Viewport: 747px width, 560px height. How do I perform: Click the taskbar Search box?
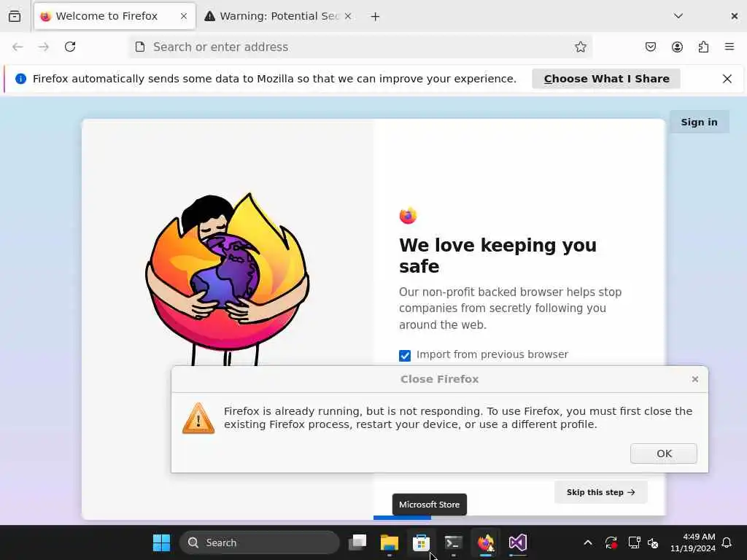pyautogui.click(x=260, y=542)
